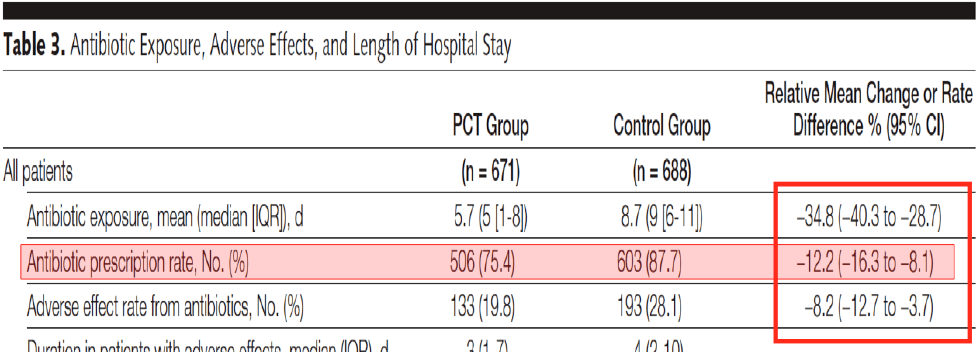This screenshot has width=980, height=352.
Task: Select the 603 (87.7) prescription cell
Action: [649, 262]
